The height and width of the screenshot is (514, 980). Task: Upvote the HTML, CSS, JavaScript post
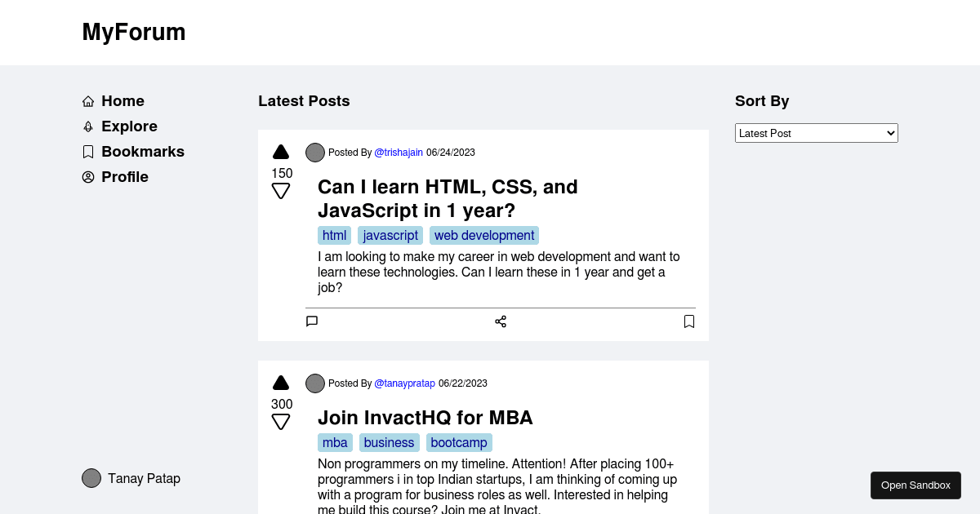click(281, 152)
